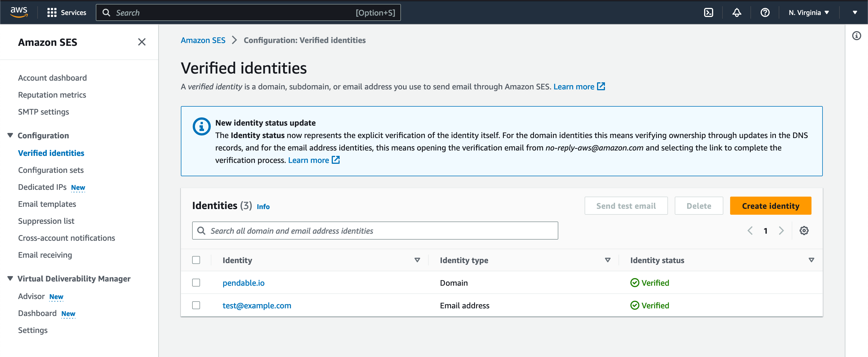Screen dimensions: 868x357
Task: Collapse Virtual Deliverability Manager section
Action: click(x=10, y=278)
